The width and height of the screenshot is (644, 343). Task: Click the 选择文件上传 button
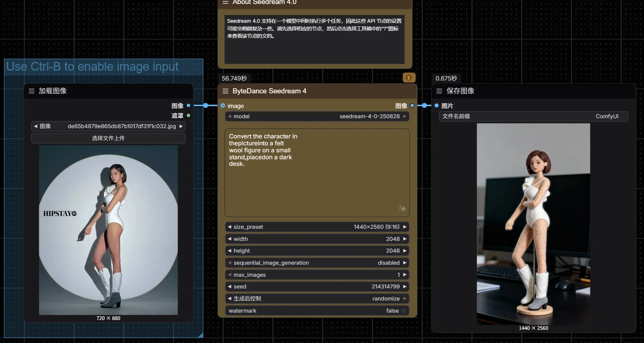108,138
